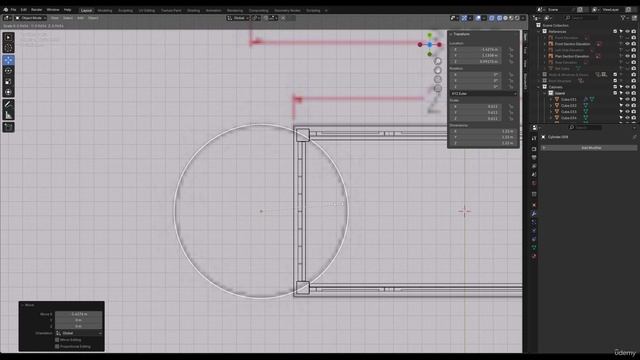Click the Scale X value field

click(476, 107)
